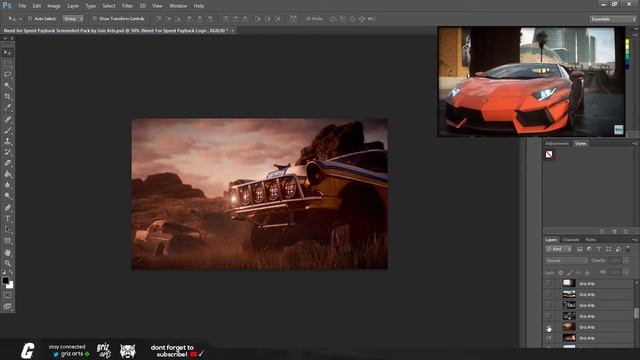Open the Window menu
The width and height of the screenshot is (640, 360).
coord(178,6)
